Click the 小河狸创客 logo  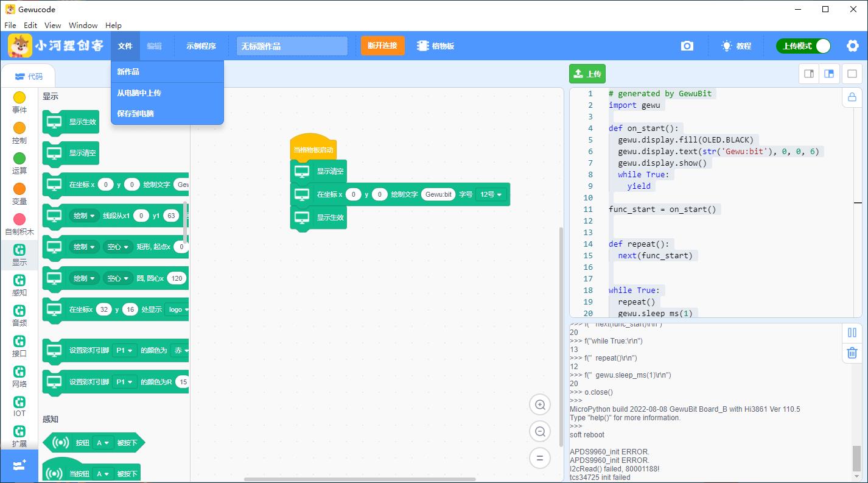point(56,46)
